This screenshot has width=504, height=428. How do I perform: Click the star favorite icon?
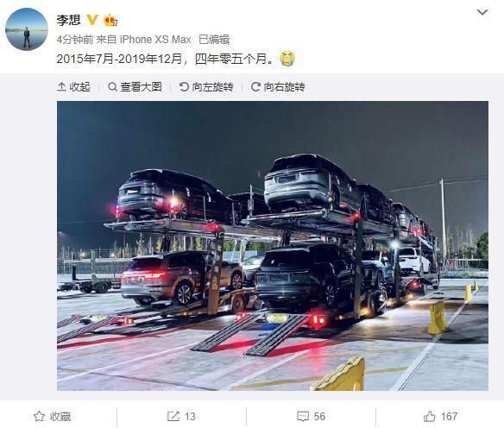click(x=39, y=417)
